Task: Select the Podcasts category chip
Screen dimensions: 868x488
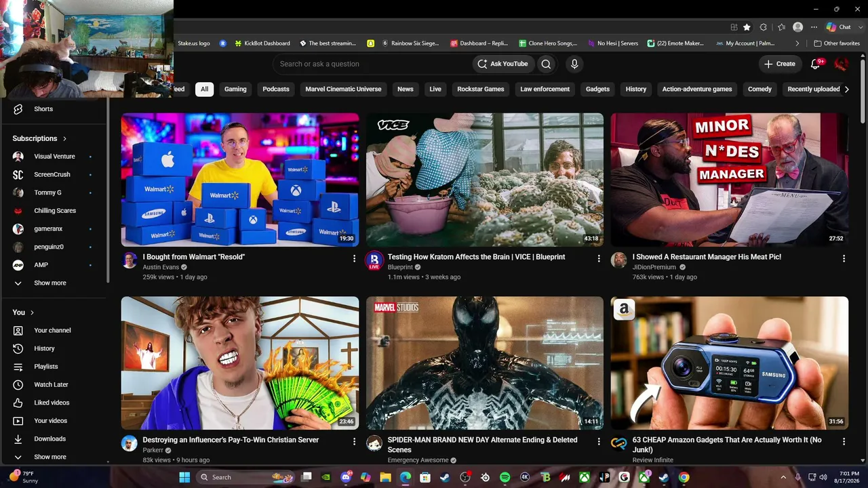Action: click(276, 89)
